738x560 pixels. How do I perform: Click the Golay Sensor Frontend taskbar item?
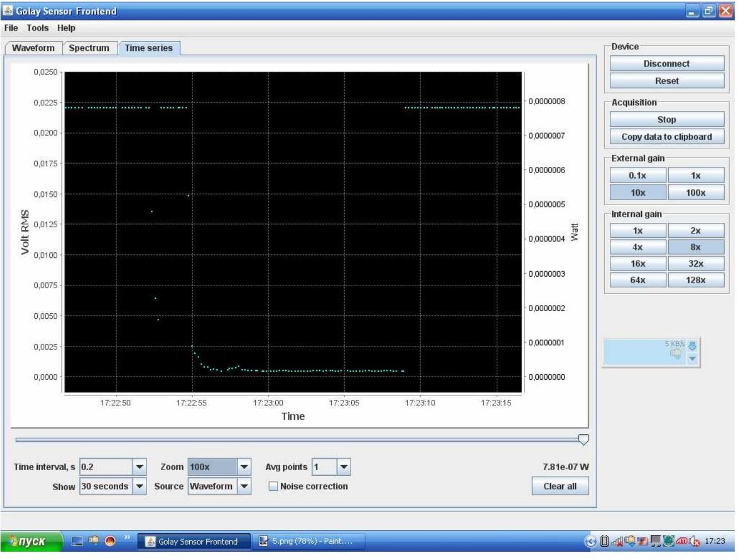tap(192, 541)
